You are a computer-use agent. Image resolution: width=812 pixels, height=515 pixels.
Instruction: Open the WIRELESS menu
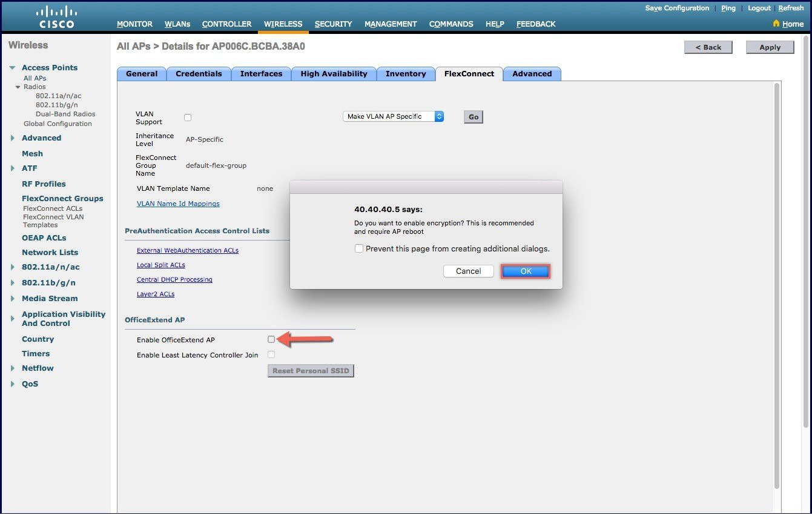coord(283,24)
